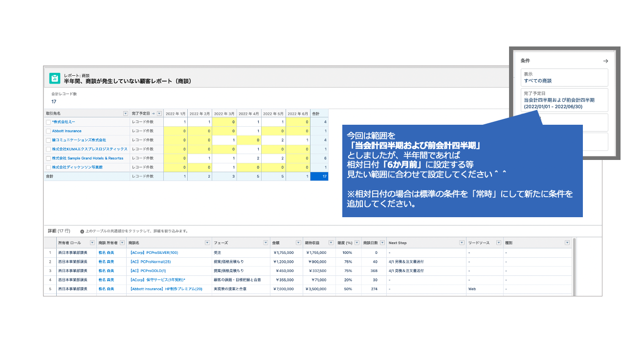644x361 pixels.
Task: Open opportunity 【AC】PCProGOLD(1)
Action: [147, 271]
